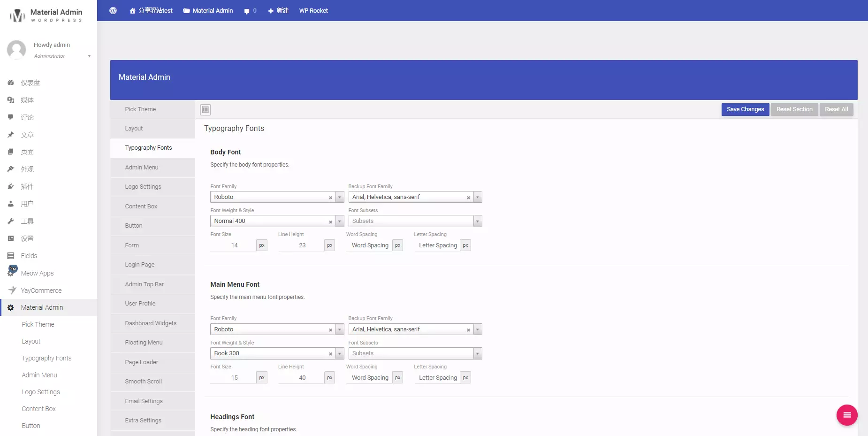Click the WordPress logo icon in top bar

coord(113,10)
